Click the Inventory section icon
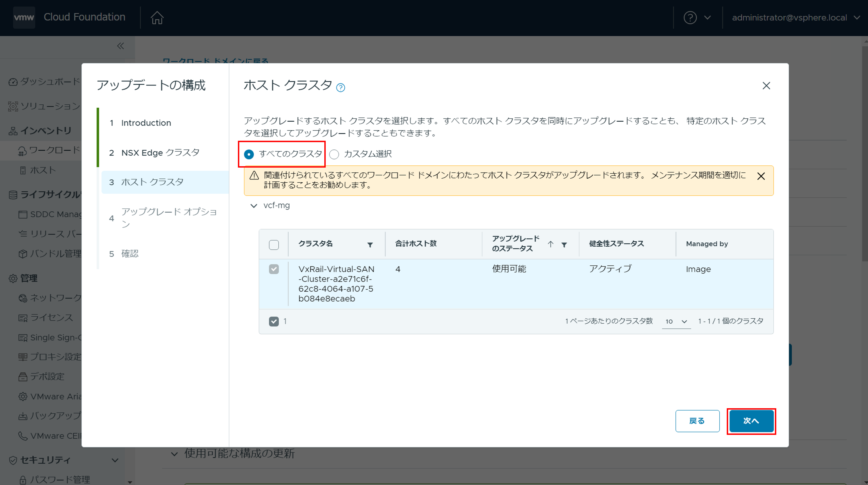 [x=13, y=131]
